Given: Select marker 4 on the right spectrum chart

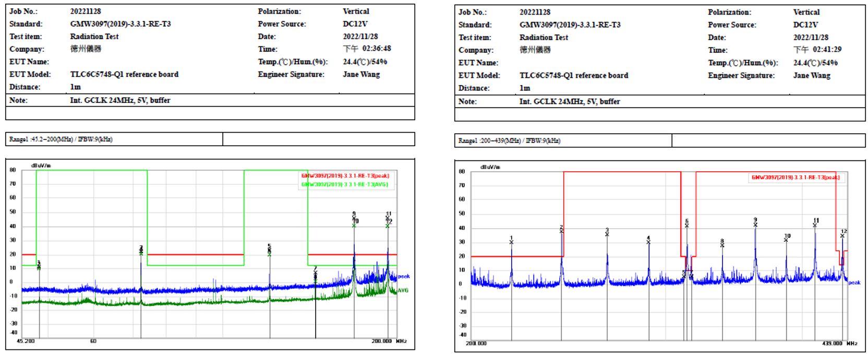Looking at the screenshot, I should point(648,242).
